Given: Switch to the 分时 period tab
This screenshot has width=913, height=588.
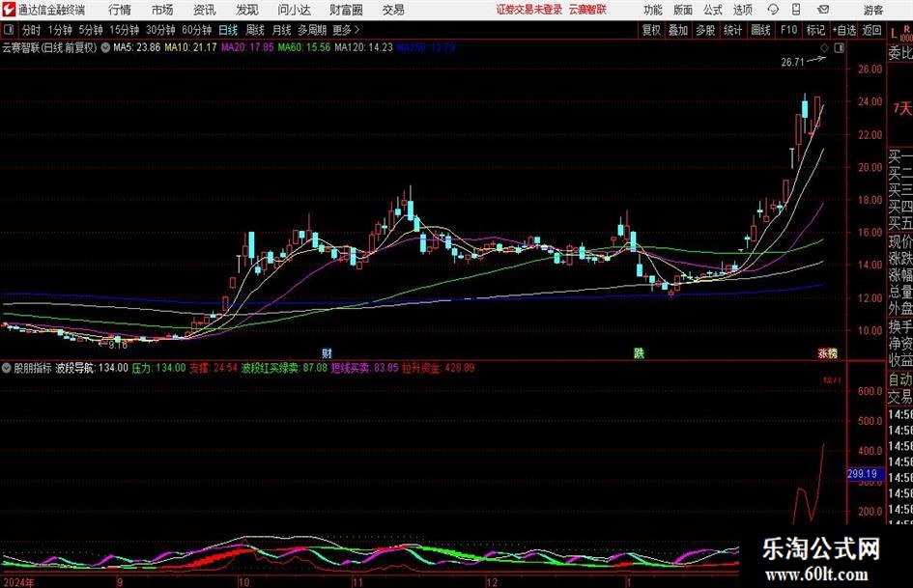Looking at the screenshot, I should pyautogui.click(x=32, y=30).
